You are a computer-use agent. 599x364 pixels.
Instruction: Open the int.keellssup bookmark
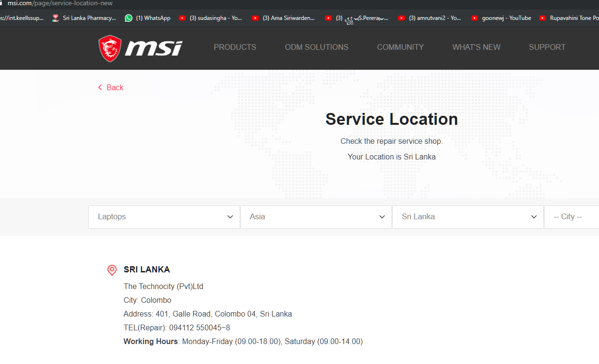(x=22, y=18)
